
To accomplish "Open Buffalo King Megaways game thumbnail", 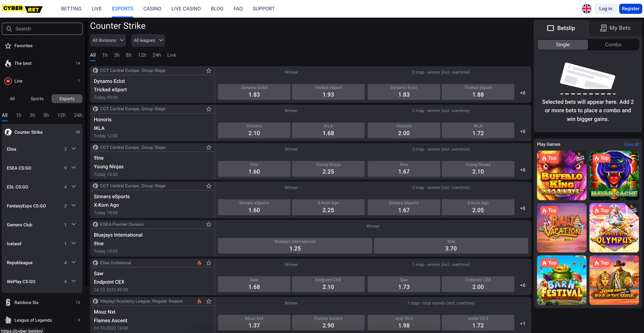I will (562, 176).
